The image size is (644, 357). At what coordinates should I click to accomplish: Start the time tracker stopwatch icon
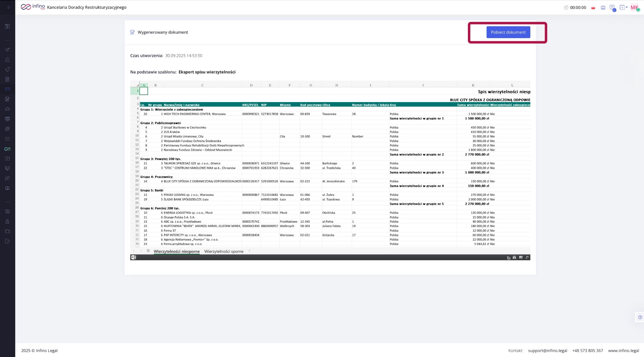(x=566, y=8)
